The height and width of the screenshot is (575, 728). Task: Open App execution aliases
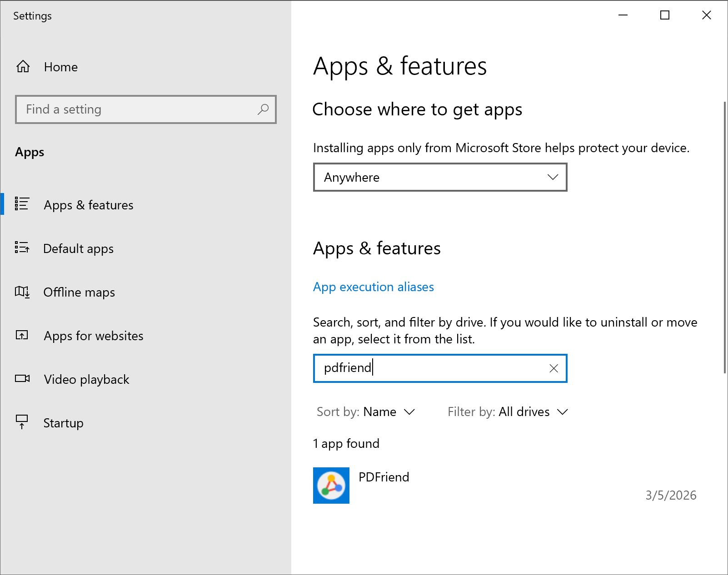pyautogui.click(x=373, y=287)
